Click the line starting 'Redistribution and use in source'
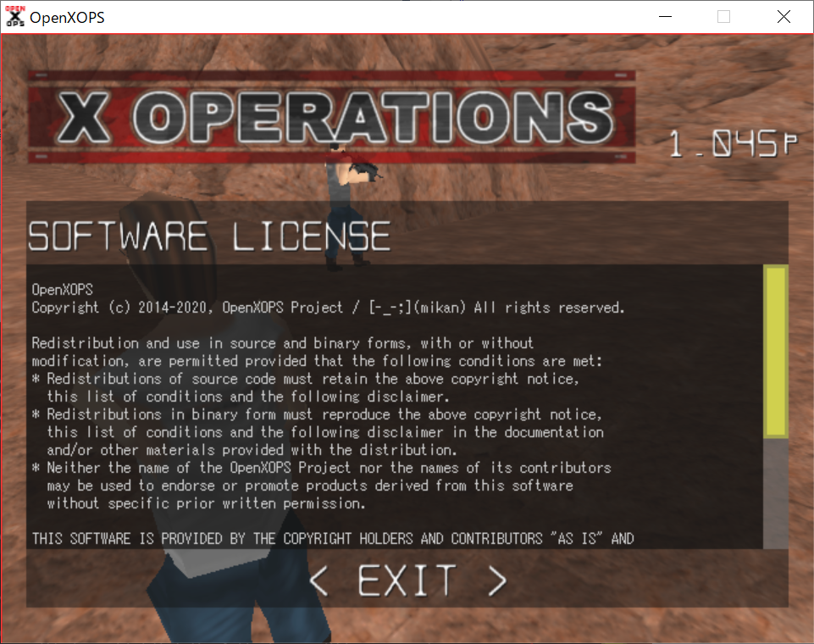This screenshot has width=814, height=644. [x=282, y=343]
